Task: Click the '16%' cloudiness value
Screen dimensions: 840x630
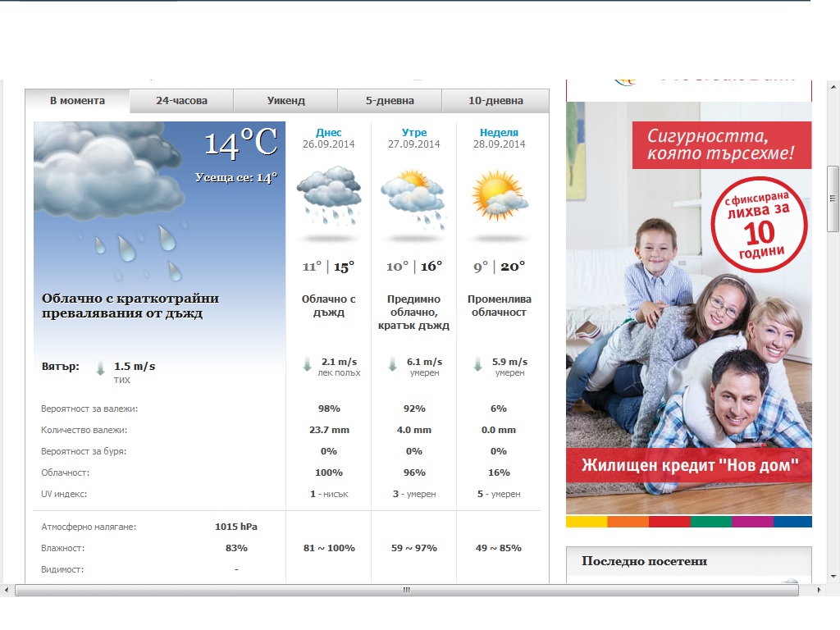Action: point(499,473)
